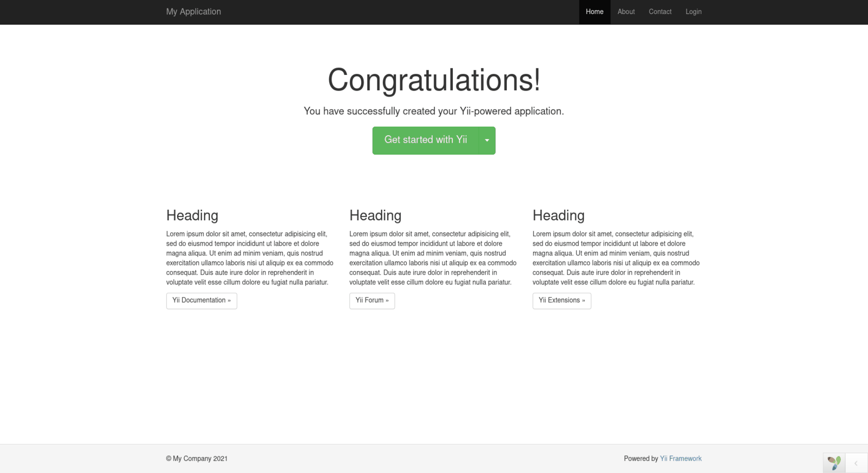Go to the Contact page

pyautogui.click(x=660, y=12)
